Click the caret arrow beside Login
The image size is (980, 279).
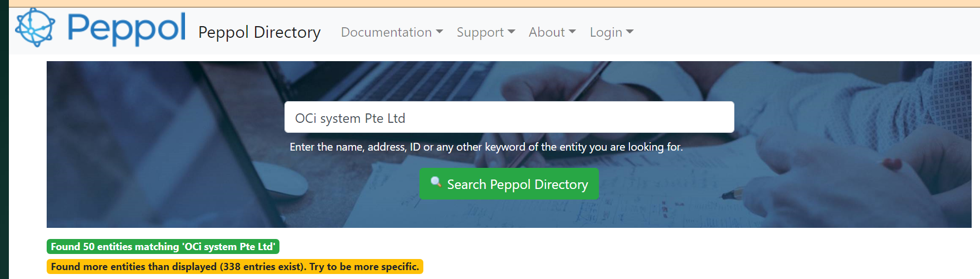pyautogui.click(x=630, y=32)
